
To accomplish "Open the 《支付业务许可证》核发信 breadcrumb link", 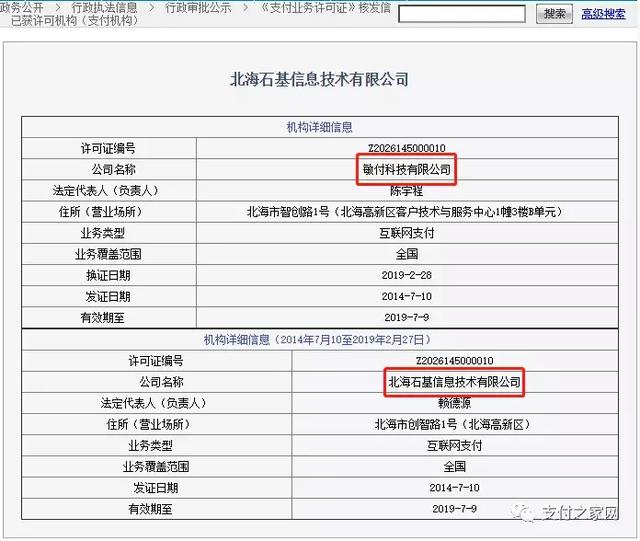I will [x=325, y=7].
